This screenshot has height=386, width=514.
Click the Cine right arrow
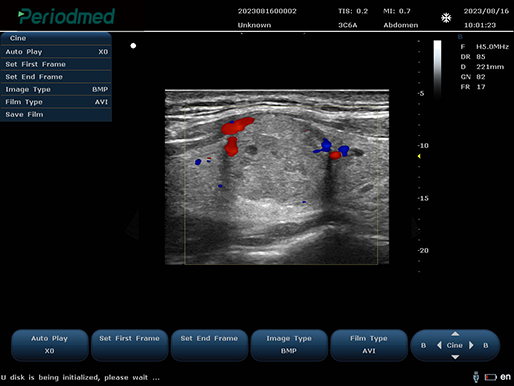pyautogui.click(x=471, y=345)
